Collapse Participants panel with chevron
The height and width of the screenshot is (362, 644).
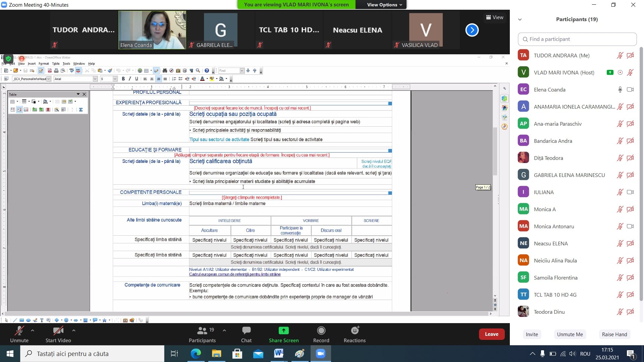[x=520, y=19]
